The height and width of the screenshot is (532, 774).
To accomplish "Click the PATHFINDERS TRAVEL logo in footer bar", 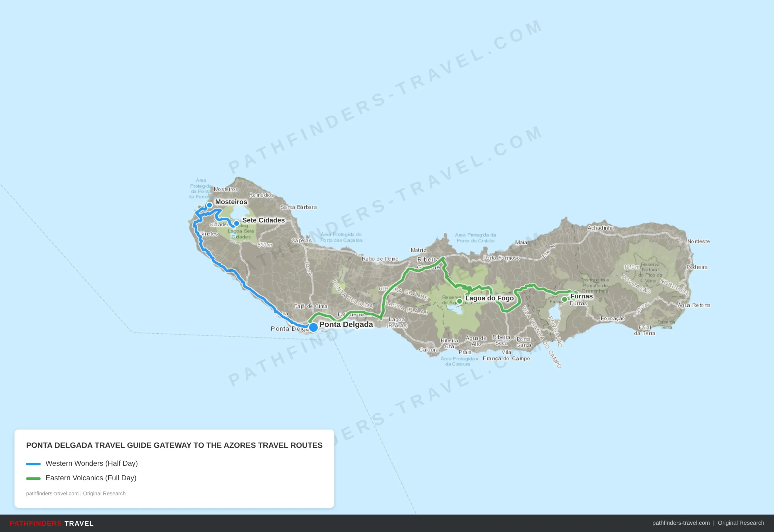I will pos(52,523).
